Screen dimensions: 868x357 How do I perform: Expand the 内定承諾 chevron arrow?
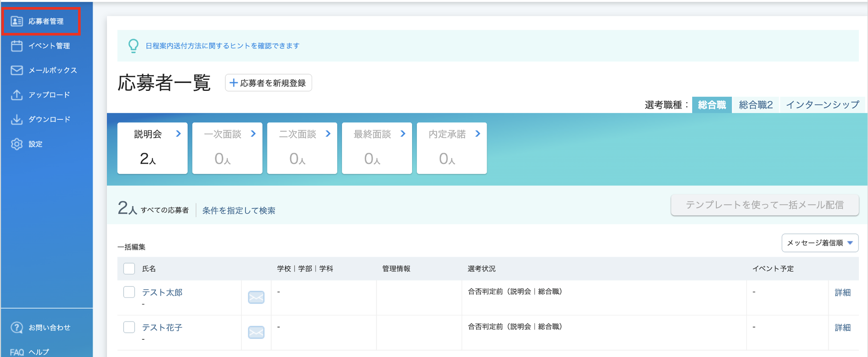pos(478,134)
